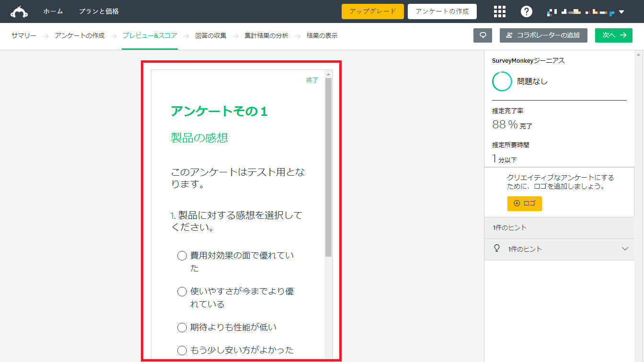The image size is (644, 362).
Task: Select もう少し安い方がよかった
Action: coord(182,350)
